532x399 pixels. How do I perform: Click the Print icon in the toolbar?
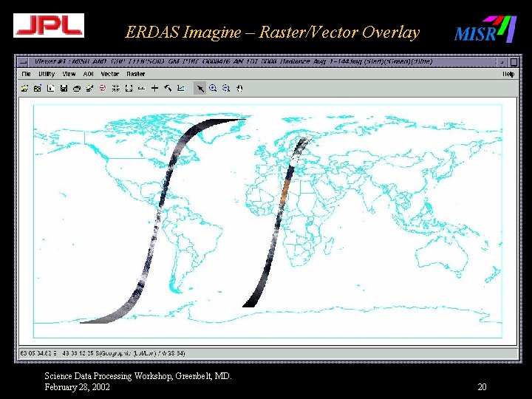tap(77, 88)
